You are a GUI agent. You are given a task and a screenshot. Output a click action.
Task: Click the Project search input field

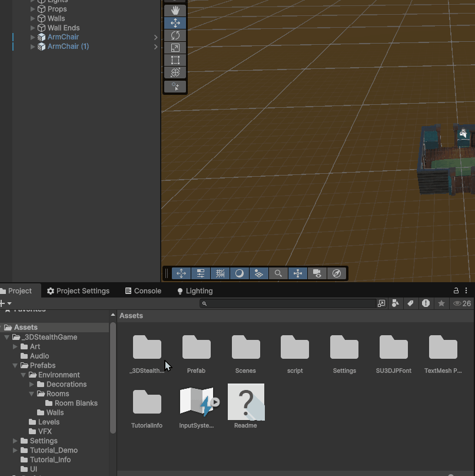[291, 303]
